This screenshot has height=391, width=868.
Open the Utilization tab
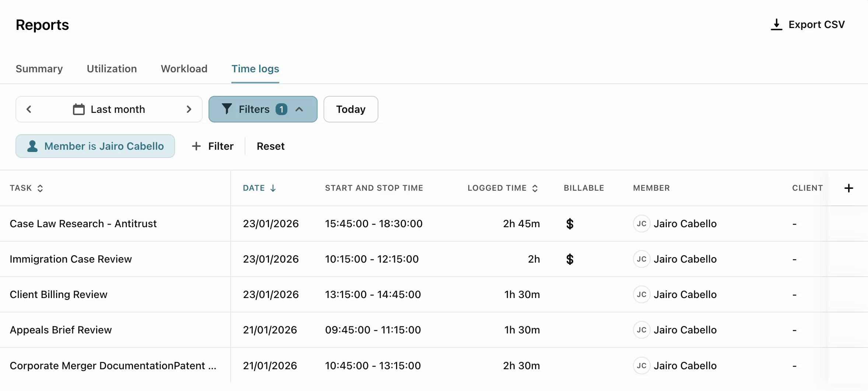pos(112,69)
